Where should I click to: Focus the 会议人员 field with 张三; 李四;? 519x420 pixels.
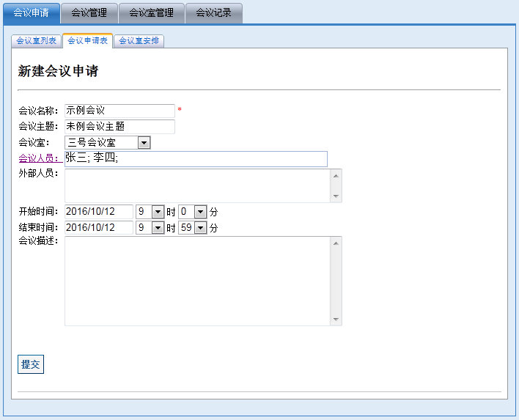click(x=196, y=159)
